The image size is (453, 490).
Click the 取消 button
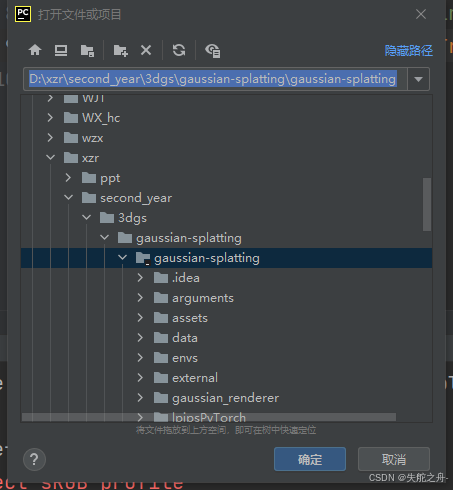pos(394,459)
